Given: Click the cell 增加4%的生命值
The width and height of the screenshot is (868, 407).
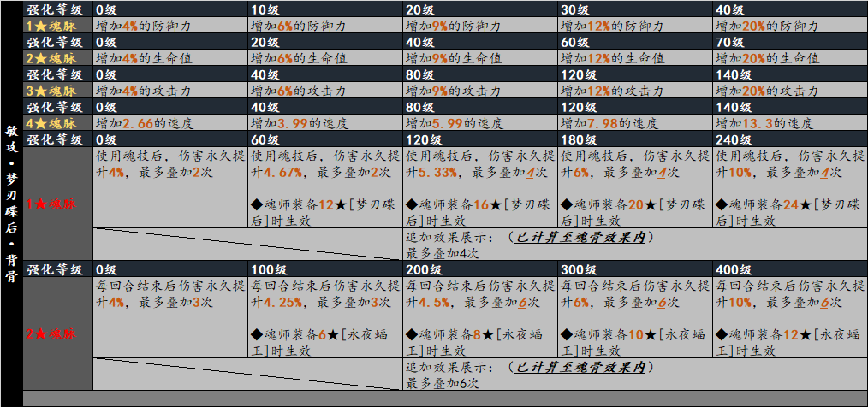Looking at the screenshot, I should click(170, 58).
